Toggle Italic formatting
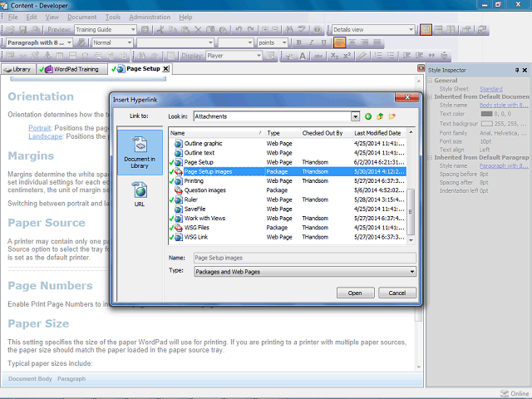 (311, 42)
